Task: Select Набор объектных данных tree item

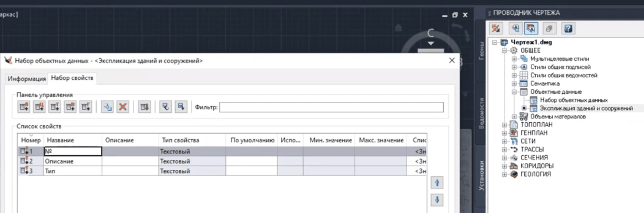Action: pos(573,100)
